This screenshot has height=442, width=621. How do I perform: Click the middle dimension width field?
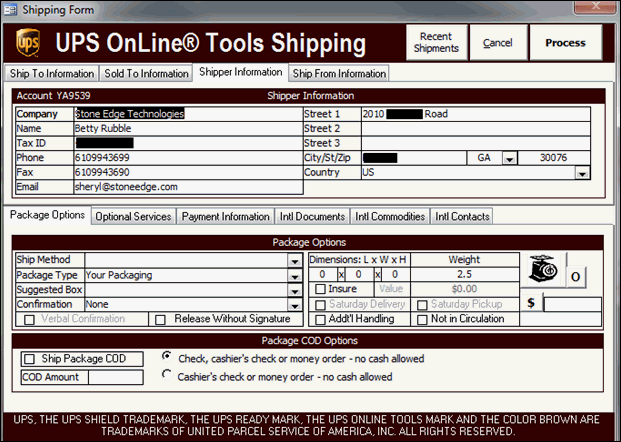pyautogui.click(x=359, y=274)
